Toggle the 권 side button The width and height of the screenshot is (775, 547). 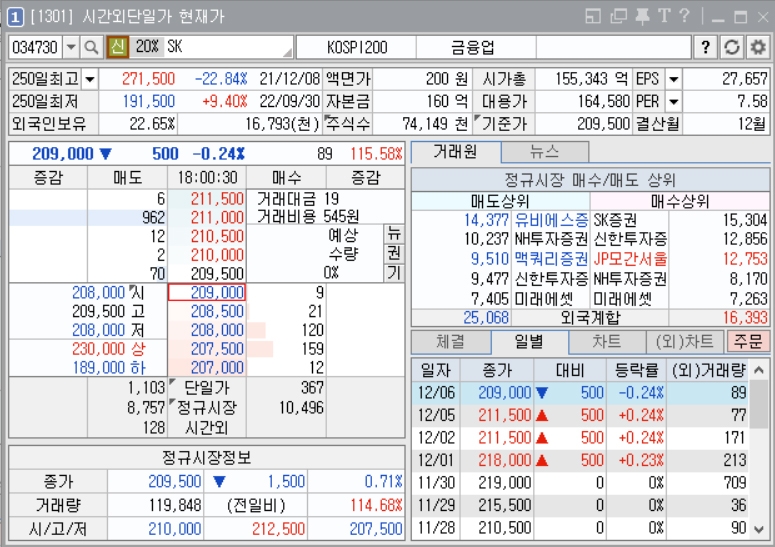394,253
